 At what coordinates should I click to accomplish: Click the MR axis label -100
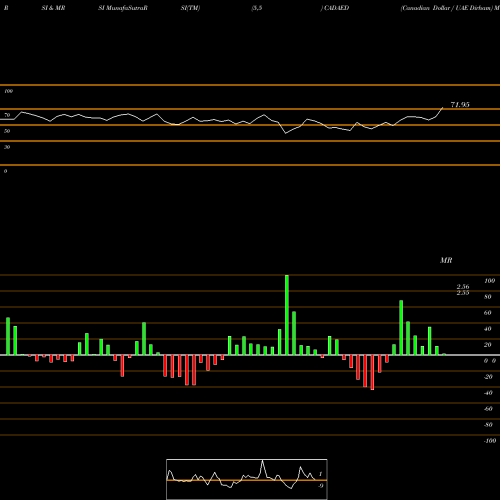pos(490,441)
